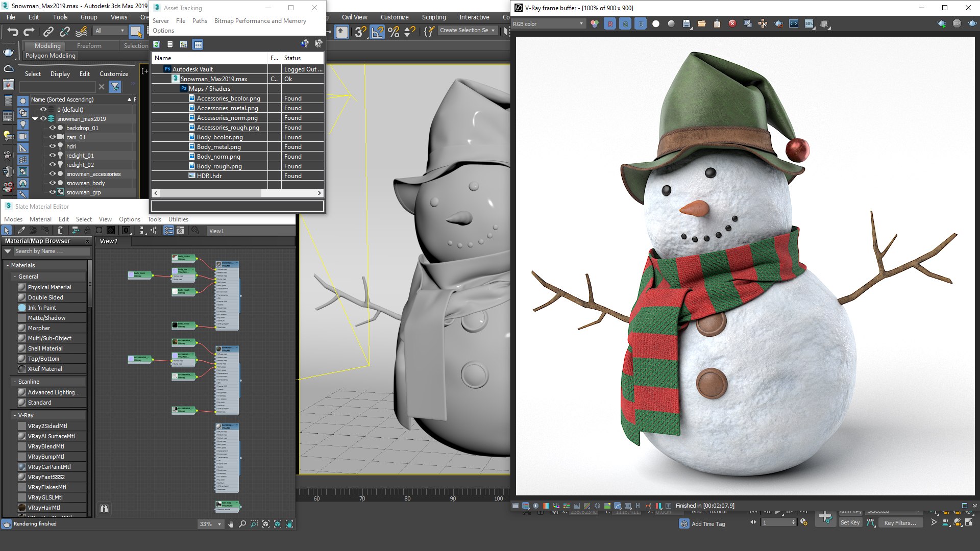Open the Paths menu in Asset Tracking
Image resolution: width=980 pixels, height=551 pixels.
(200, 21)
